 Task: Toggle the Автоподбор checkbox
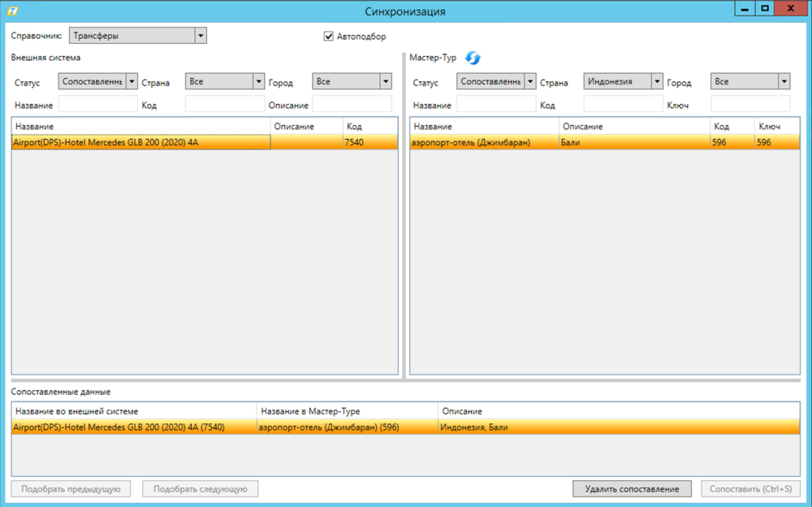pyautogui.click(x=329, y=37)
